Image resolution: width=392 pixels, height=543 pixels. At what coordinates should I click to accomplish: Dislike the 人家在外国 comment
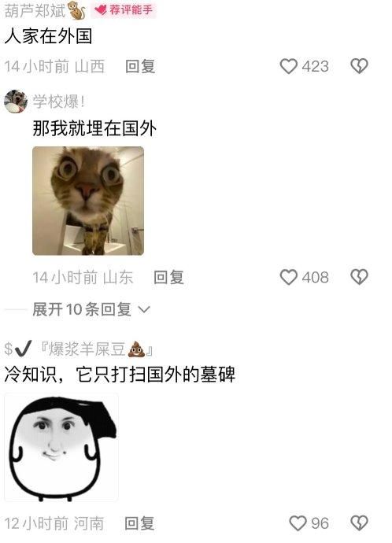[x=359, y=66]
